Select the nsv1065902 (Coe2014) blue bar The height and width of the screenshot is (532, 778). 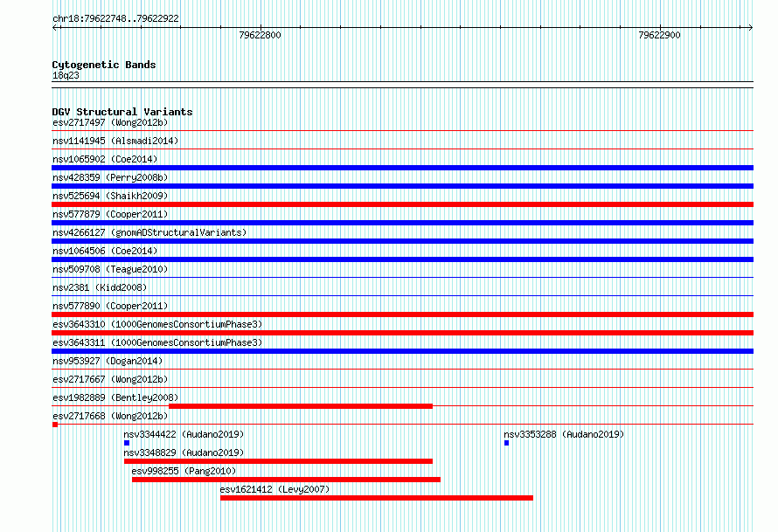pos(402,168)
